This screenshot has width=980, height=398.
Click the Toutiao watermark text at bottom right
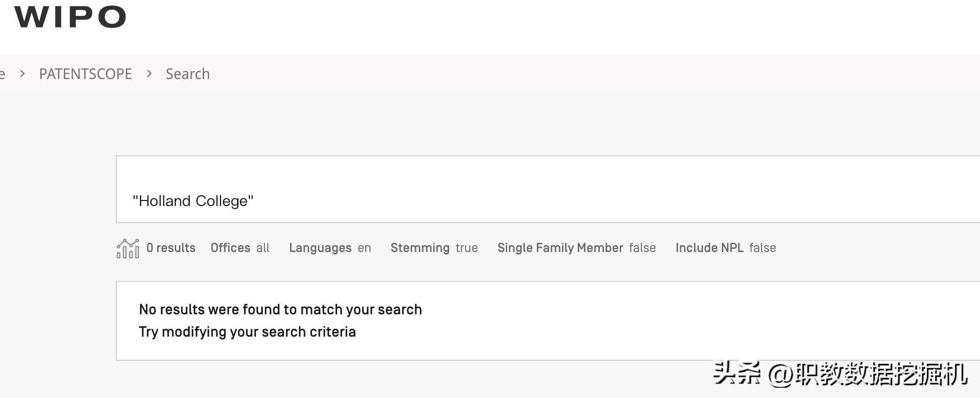pyautogui.click(x=841, y=374)
